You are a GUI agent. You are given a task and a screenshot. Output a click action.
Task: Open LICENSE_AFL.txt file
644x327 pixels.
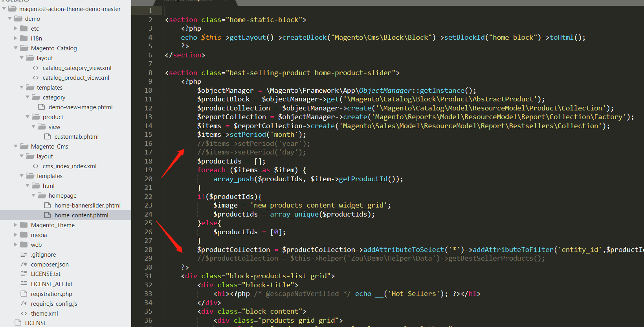tap(52, 284)
